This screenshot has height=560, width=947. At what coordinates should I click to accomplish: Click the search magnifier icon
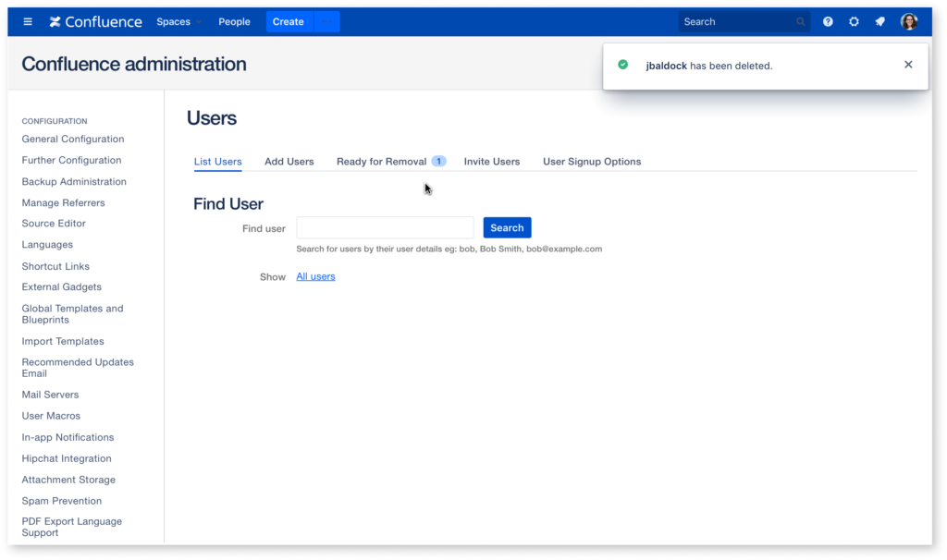(800, 22)
